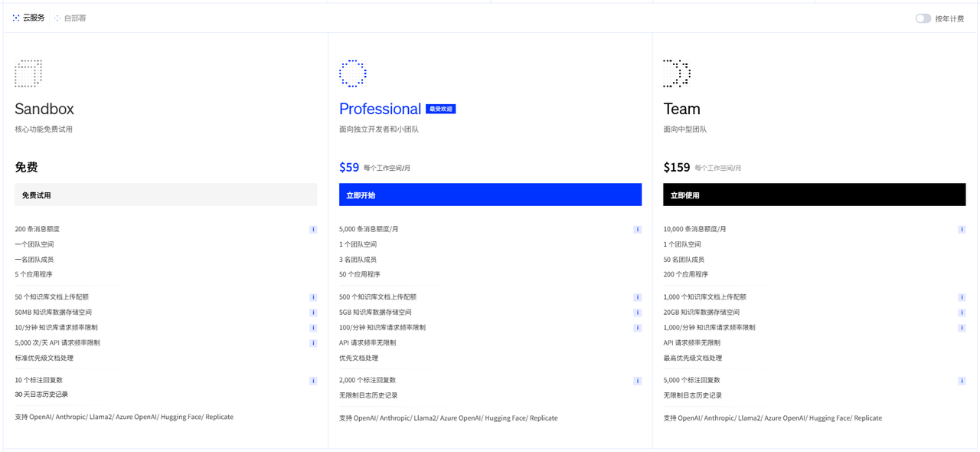The image size is (980, 452).
Task: Click info icon for Professional 2,000 个标注回复数
Action: coord(638,381)
